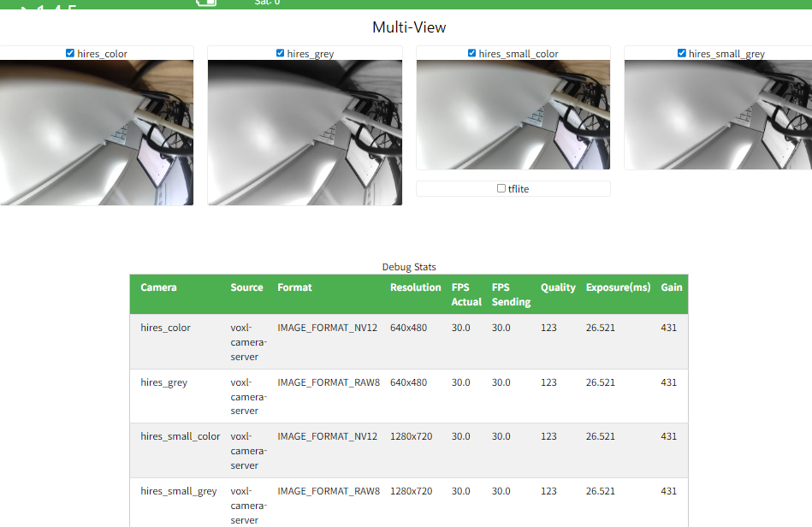Click the Multi-View page heading
Screen dimensions: 812x527
(409, 27)
